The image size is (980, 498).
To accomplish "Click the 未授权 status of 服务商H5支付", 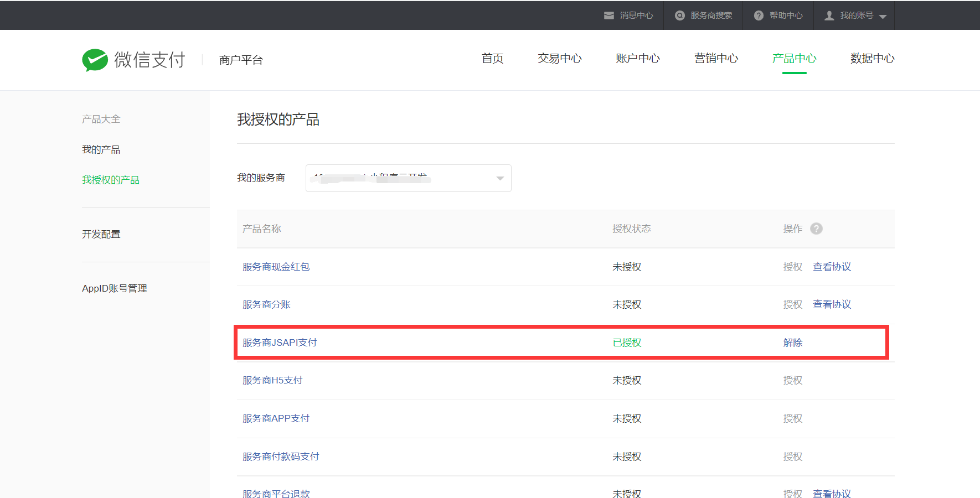I will point(627,380).
